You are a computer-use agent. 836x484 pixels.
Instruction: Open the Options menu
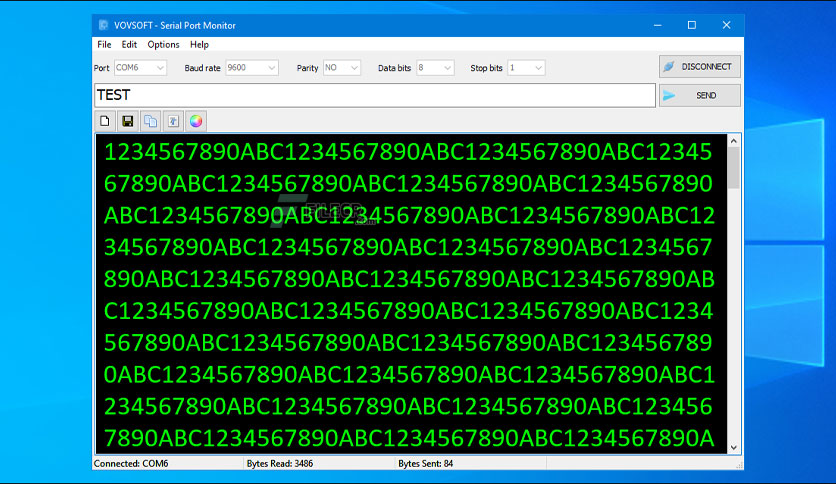163,45
